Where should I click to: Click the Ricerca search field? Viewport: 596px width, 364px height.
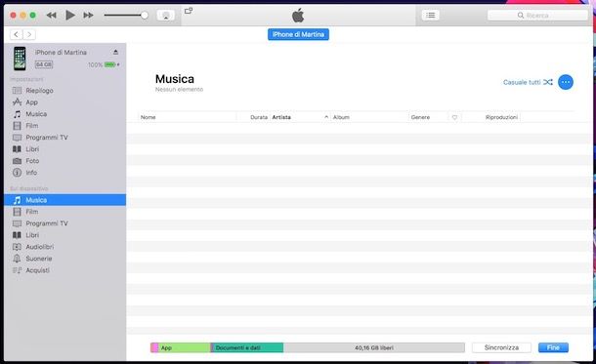537,16
